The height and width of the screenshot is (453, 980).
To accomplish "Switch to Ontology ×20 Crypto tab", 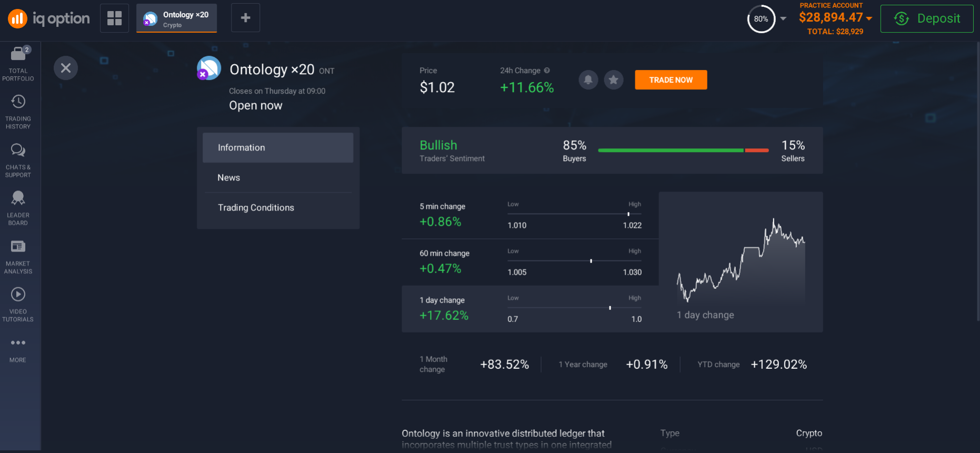I will (177, 18).
